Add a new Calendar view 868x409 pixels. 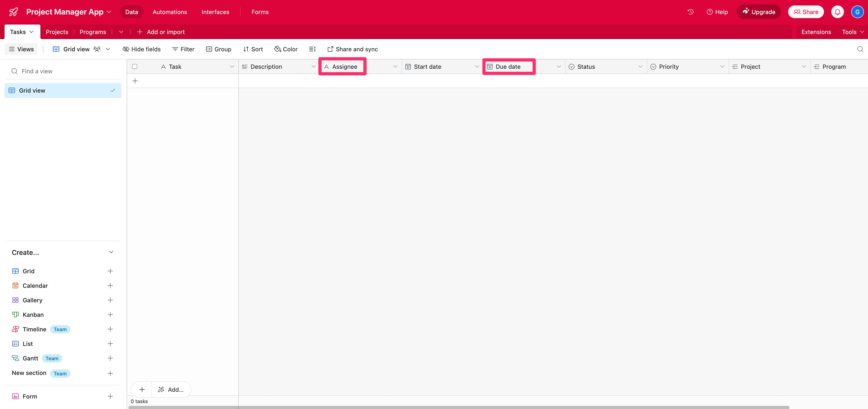click(x=110, y=286)
